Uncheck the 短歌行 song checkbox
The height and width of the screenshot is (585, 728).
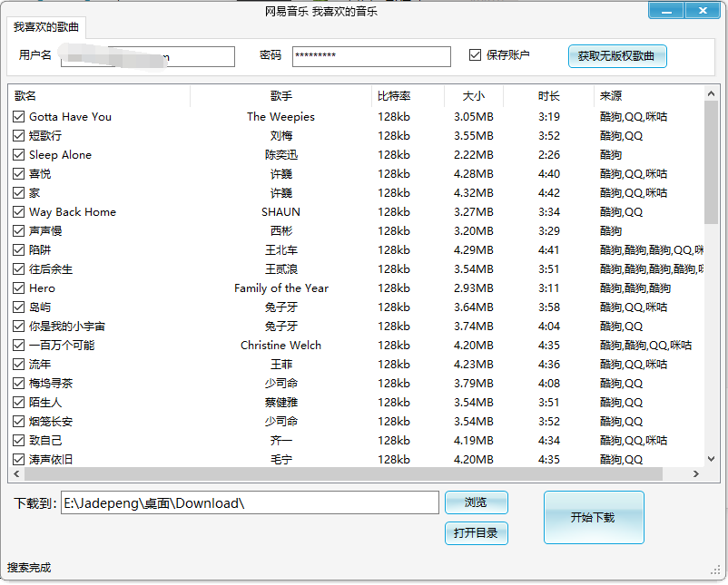18,135
